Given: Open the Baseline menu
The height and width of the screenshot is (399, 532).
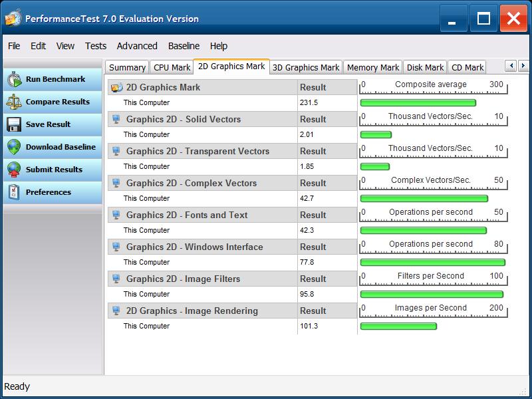Looking at the screenshot, I should point(184,46).
